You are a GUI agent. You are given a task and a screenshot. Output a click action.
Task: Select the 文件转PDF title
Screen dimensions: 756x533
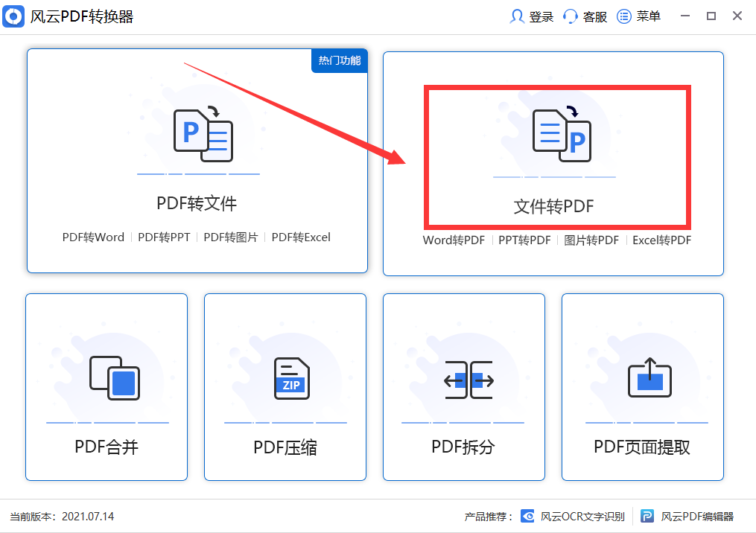(x=553, y=207)
